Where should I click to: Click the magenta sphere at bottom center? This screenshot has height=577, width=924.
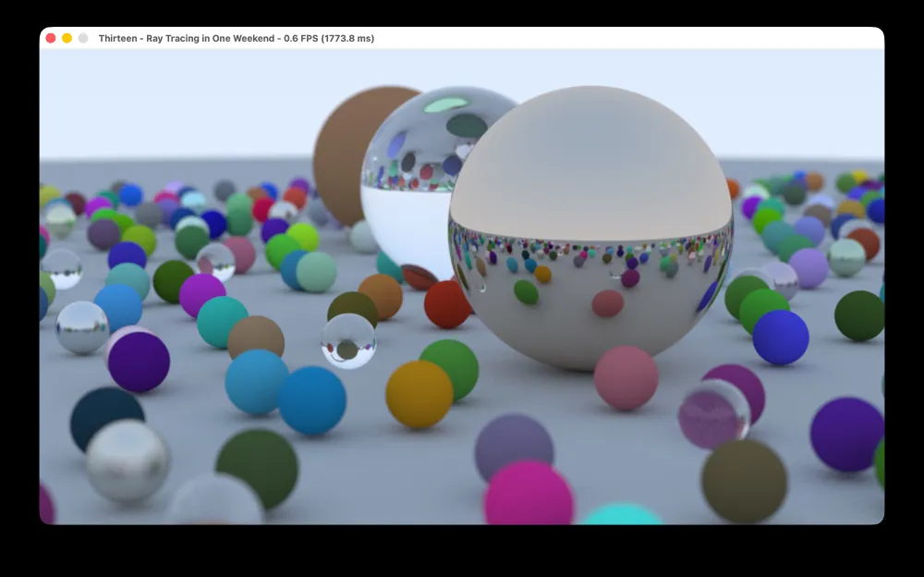coord(529,495)
